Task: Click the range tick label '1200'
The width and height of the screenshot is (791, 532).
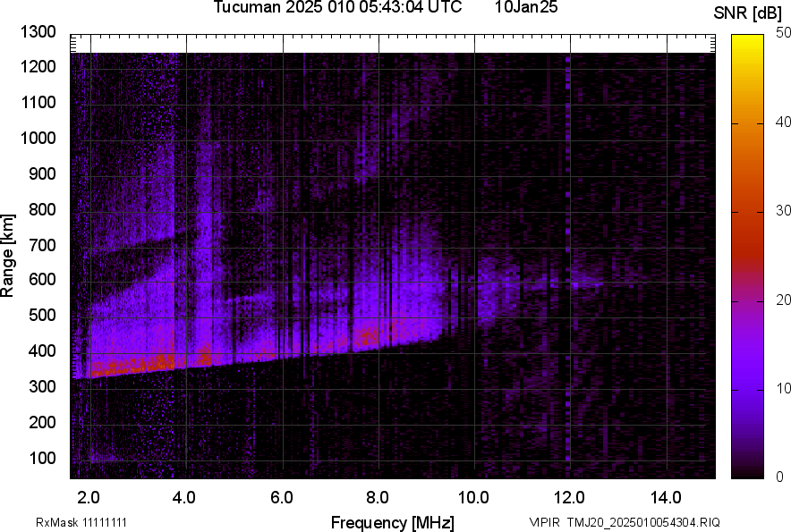Action: coord(38,66)
